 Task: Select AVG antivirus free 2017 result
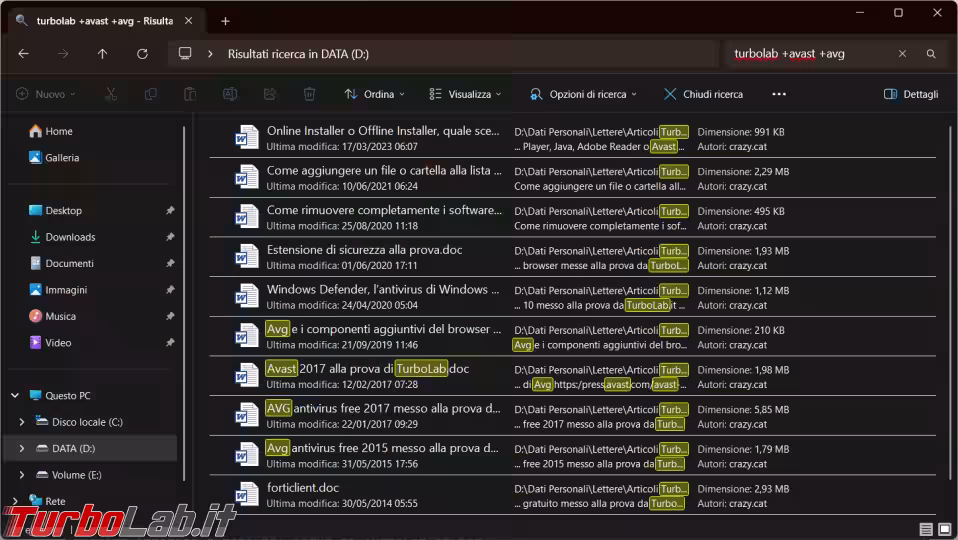pos(572,416)
